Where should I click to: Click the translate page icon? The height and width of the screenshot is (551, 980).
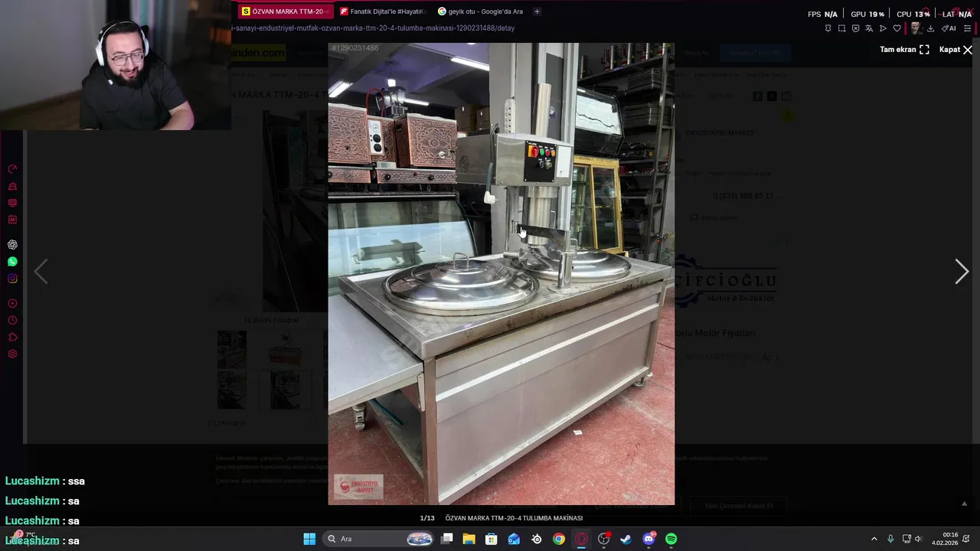[869, 28]
